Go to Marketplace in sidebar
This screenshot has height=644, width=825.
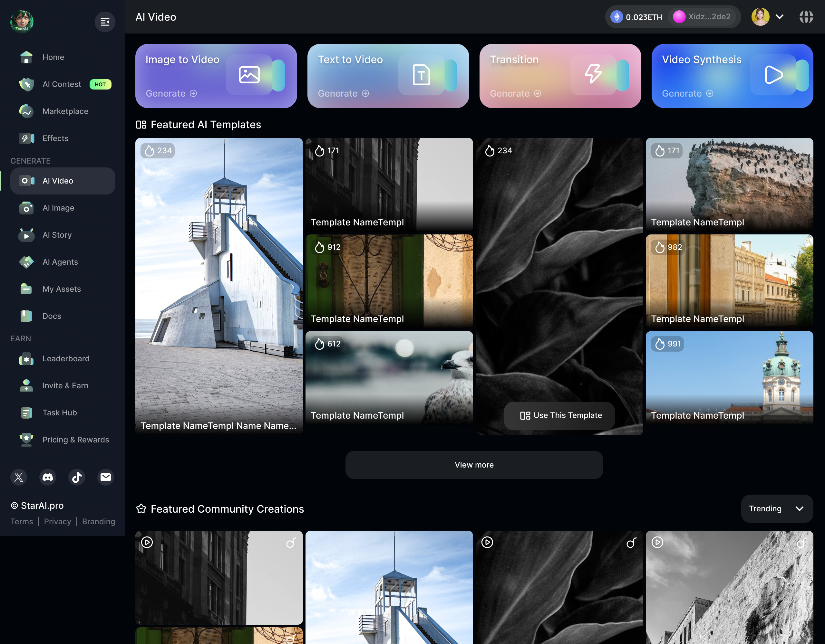click(x=65, y=111)
